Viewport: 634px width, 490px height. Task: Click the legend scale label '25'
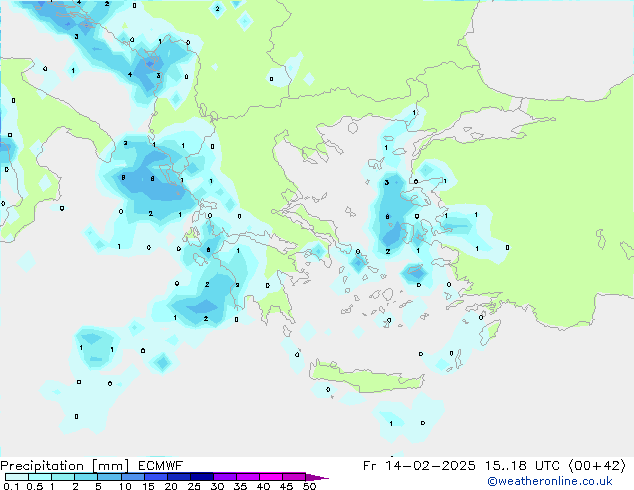pyautogui.click(x=194, y=486)
